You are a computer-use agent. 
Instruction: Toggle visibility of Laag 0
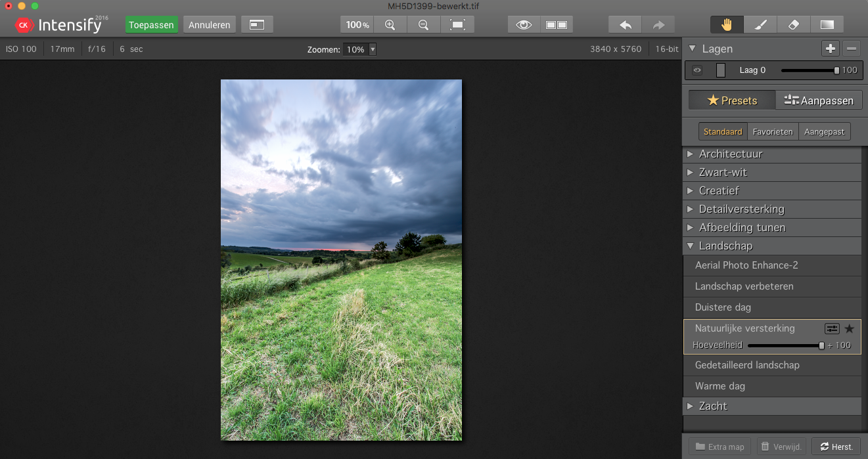click(697, 70)
